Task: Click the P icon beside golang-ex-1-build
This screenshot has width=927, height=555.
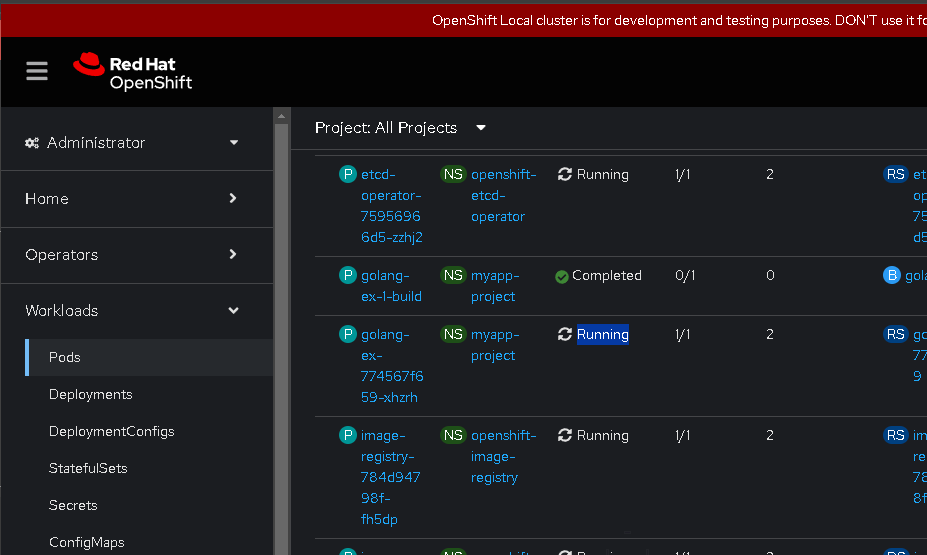Action: click(x=348, y=275)
